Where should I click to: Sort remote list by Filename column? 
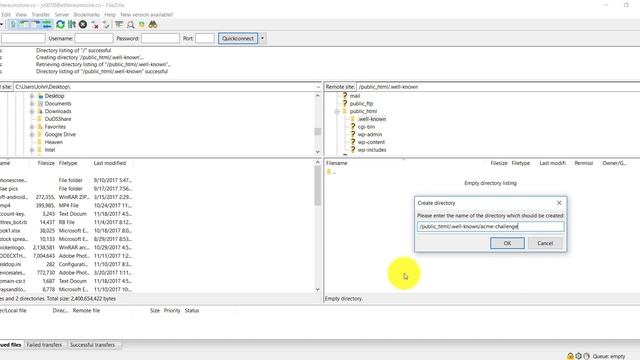point(337,163)
